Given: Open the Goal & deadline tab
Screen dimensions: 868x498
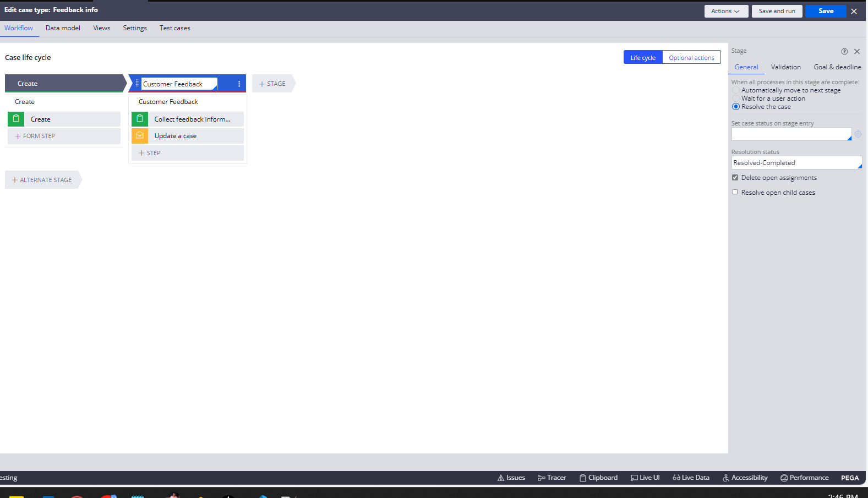Looking at the screenshot, I should [837, 67].
